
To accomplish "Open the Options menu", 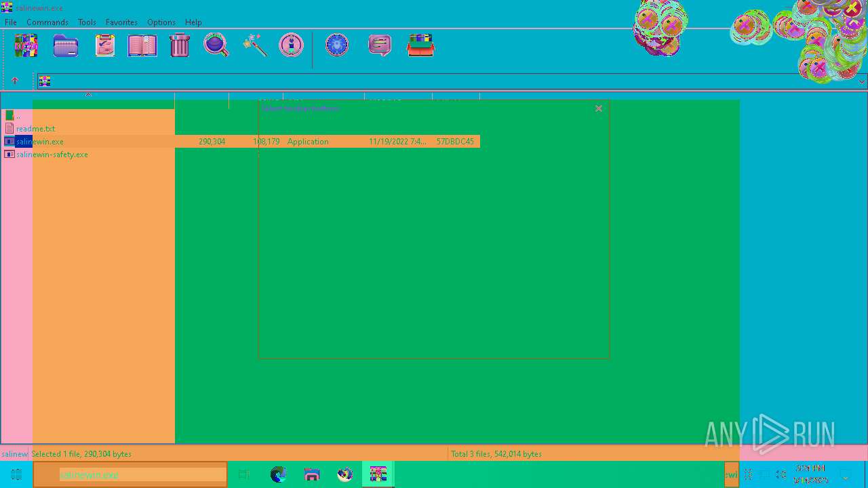I will tap(161, 22).
